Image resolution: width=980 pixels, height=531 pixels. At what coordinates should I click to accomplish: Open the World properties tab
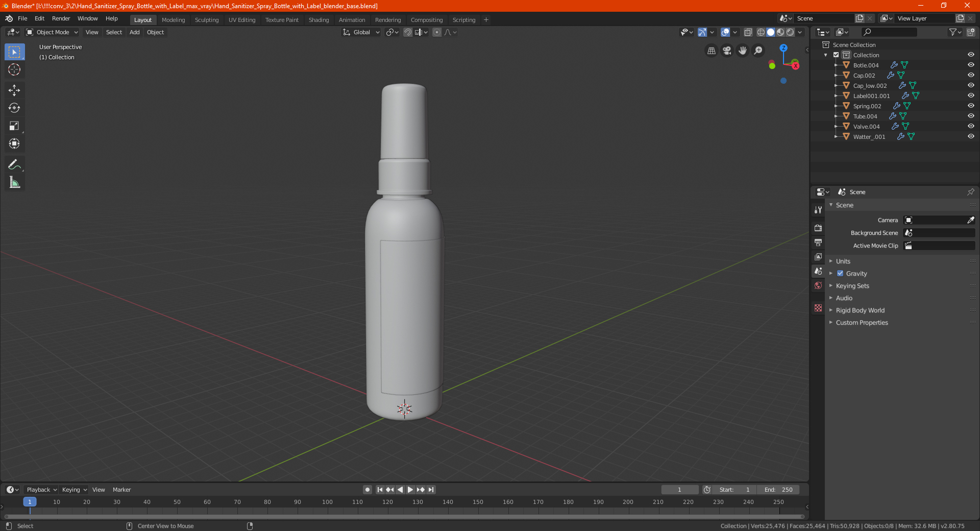pos(818,285)
